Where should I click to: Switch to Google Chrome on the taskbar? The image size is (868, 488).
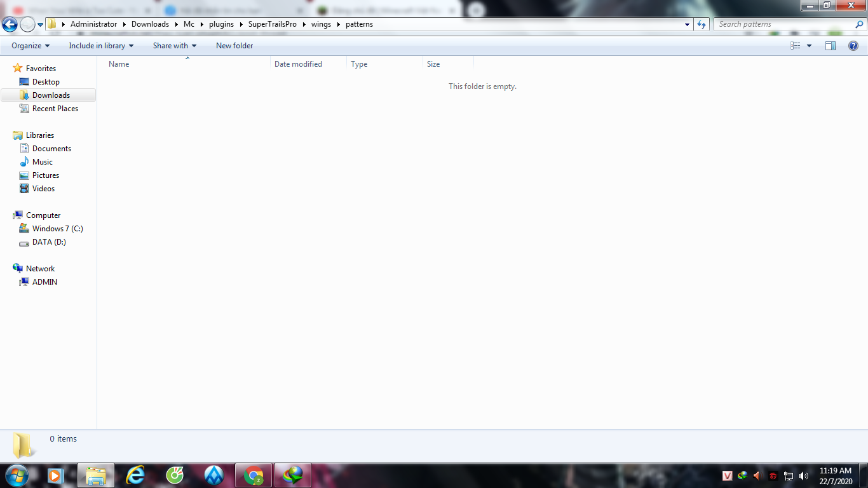tap(254, 475)
